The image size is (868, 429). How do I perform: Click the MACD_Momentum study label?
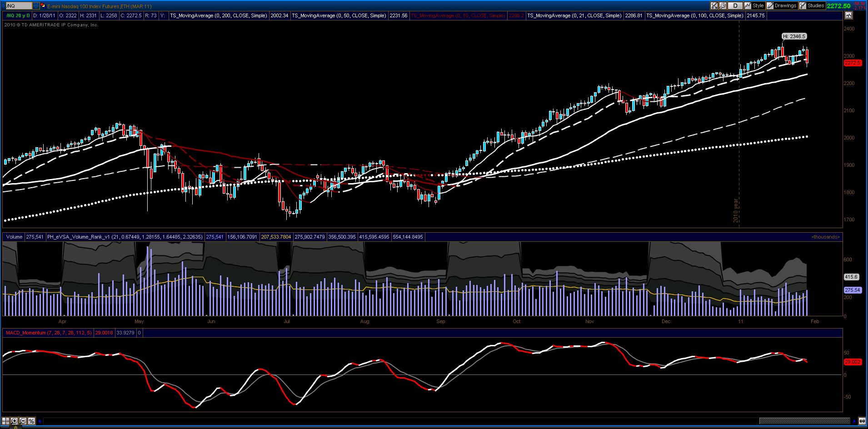pyautogui.click(x=49, y=333)
